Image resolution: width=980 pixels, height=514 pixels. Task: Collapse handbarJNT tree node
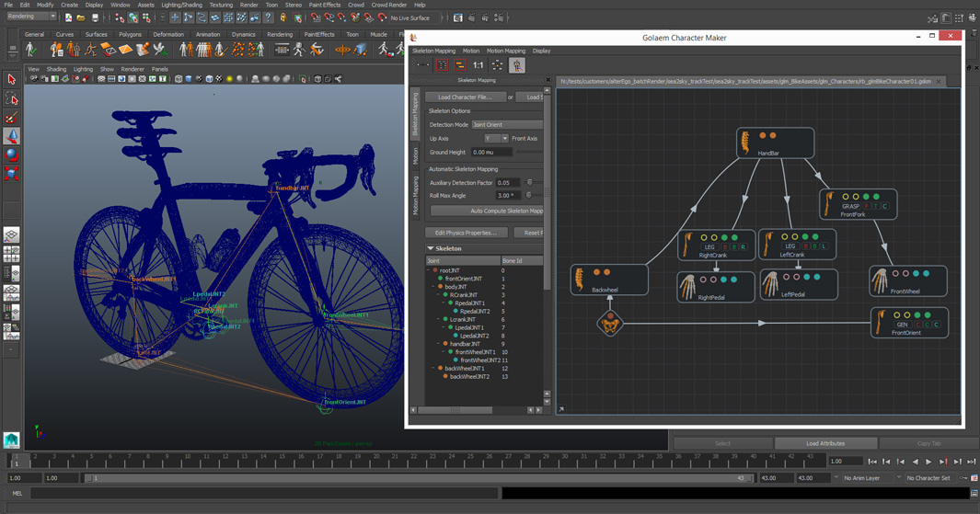click(439, 344)
